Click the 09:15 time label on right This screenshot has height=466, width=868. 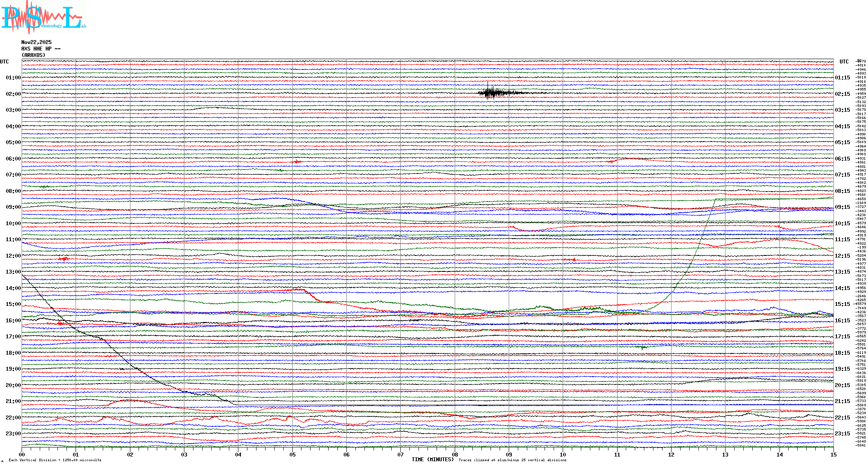pyautogui.click(x=842, y=207)
